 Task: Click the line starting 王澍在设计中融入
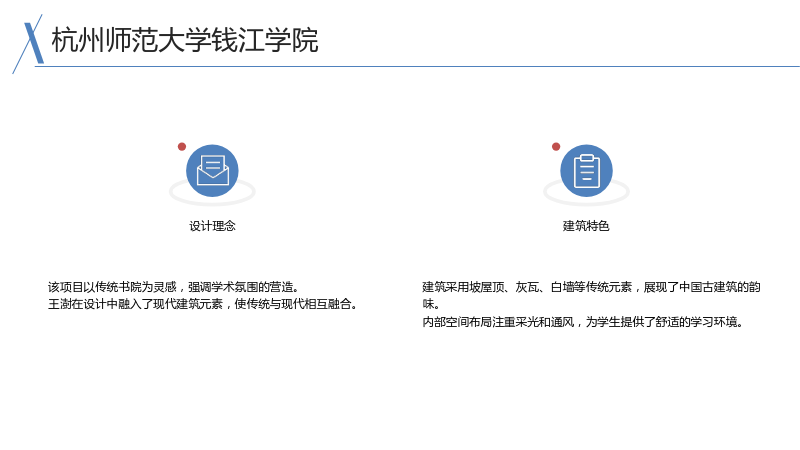click(203, 304)
